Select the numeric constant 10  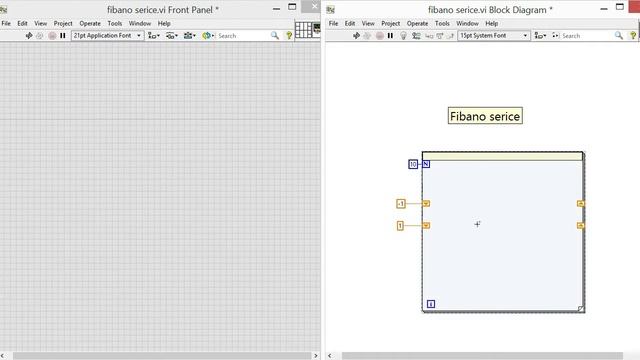(413, 164)
